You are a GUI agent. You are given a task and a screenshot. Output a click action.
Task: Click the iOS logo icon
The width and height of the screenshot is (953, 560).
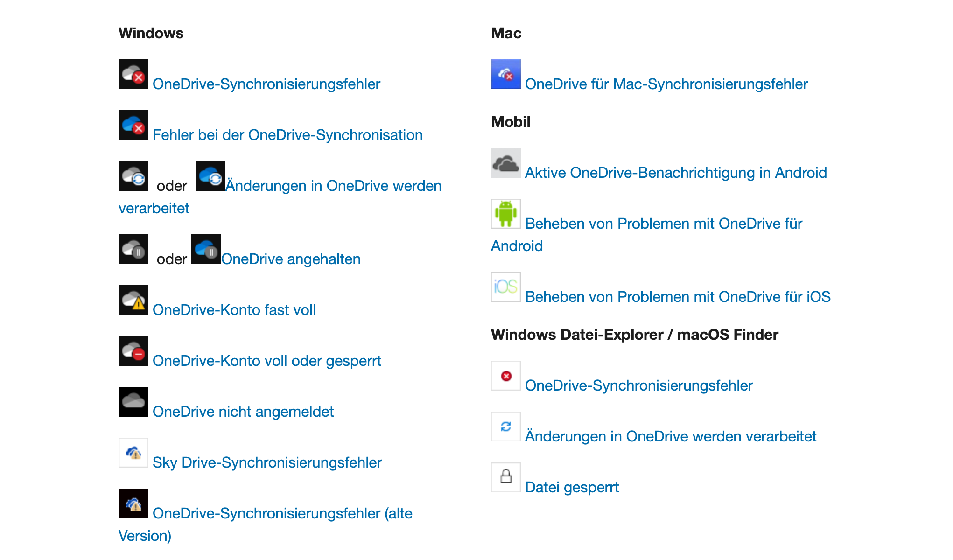coord(506,287)
